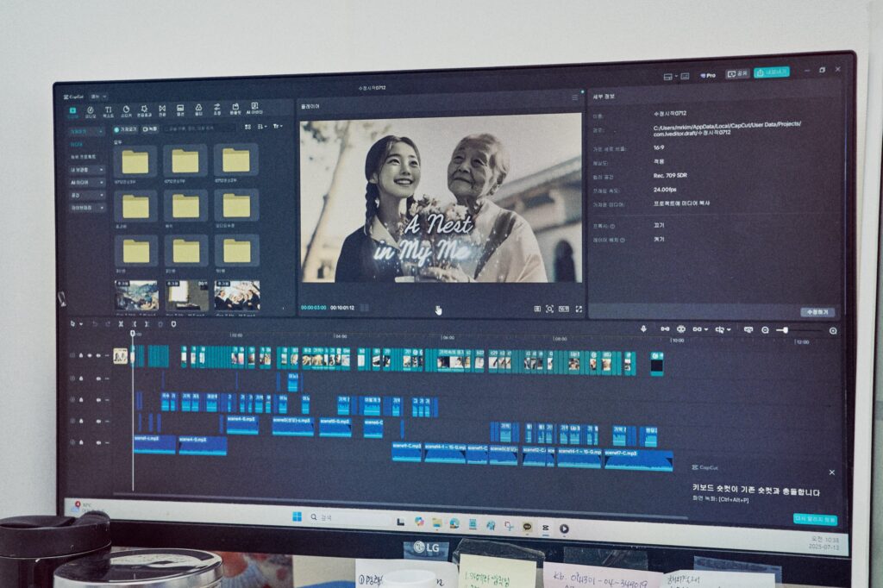Open the Templates tab in top toolbar
This screenshot has width=883, height=588.
[x=235, y=108]
